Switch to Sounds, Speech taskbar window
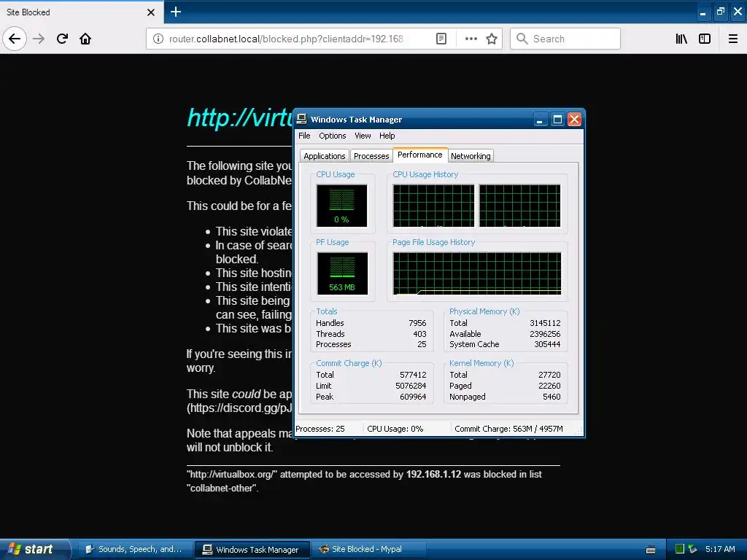The image size is (747, 560). point(135,550)
